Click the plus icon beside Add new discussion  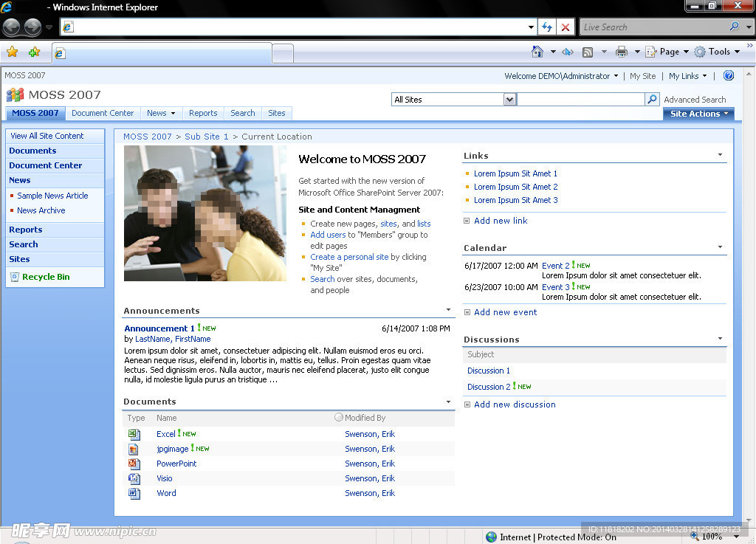467,404
